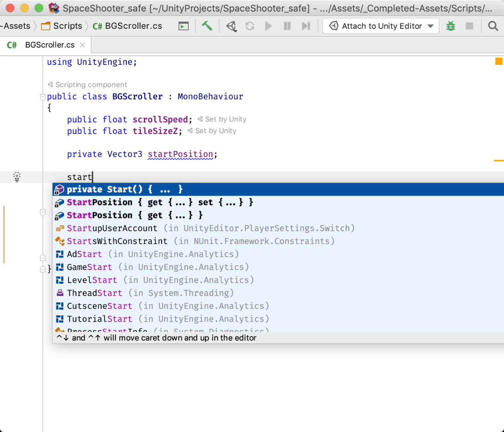Click the run configuration window icon
Screen dimensions: 504x432
[184, 26]
